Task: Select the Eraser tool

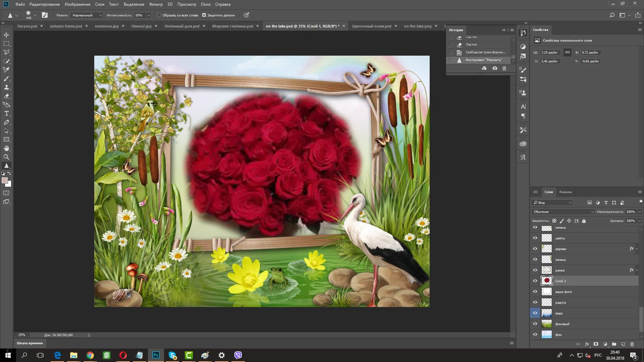Action: [6, 96]
